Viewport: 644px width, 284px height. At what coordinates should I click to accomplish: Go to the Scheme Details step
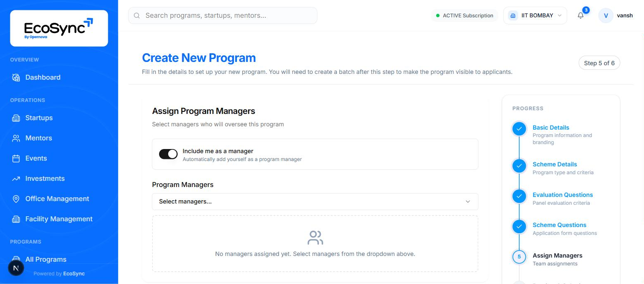(x=555, y=164)
